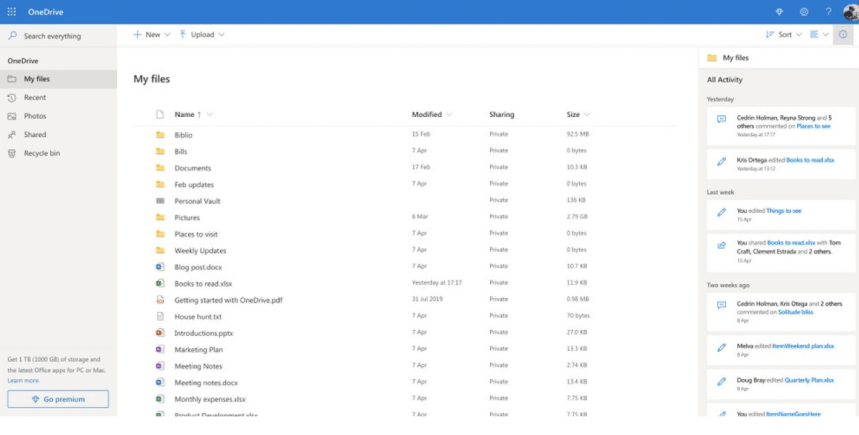Click the comment icon for Places to see activity
The image size is (859, 435).
point(721,119)
